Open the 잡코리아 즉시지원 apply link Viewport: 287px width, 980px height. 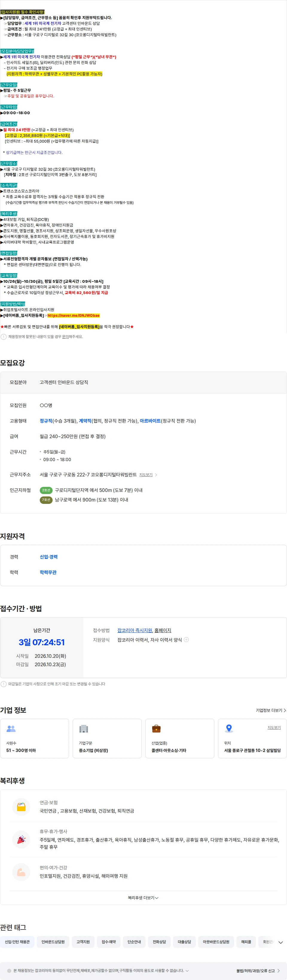pyautogui.click(x=135, y=630)
